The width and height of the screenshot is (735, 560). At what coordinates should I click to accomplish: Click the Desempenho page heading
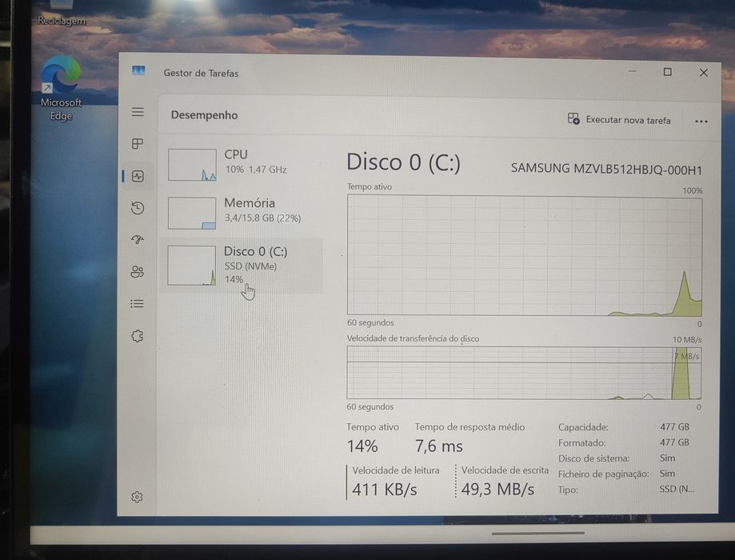tap(205, 115)
